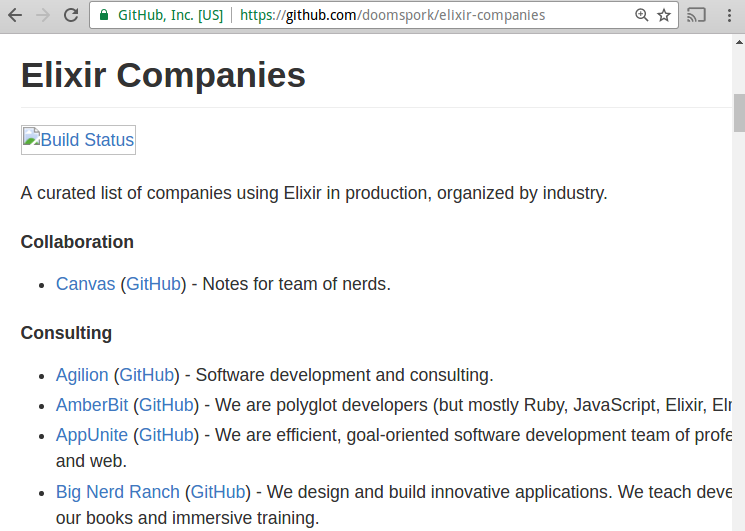Click the vertical scrollbar thumb
The width and height of the screenshot is (745, 531).
click(x=739, y=113)
